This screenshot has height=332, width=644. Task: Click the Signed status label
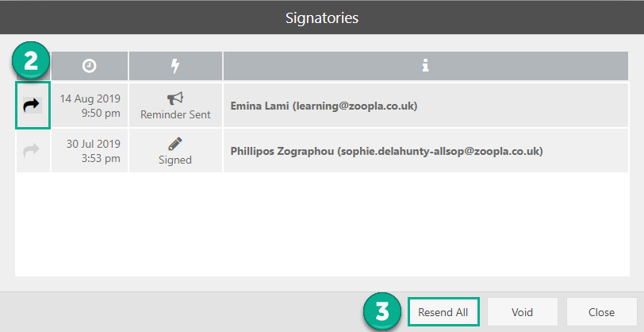175,160
